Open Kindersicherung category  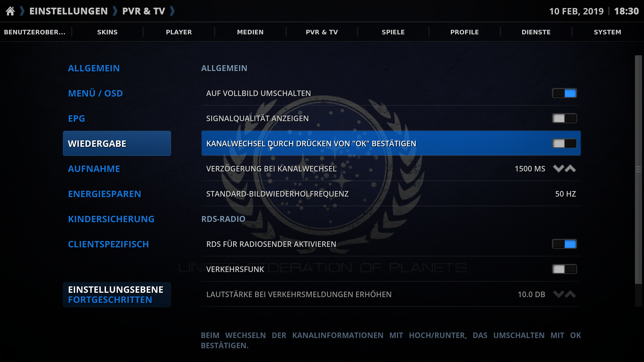(x=117, y=219)
